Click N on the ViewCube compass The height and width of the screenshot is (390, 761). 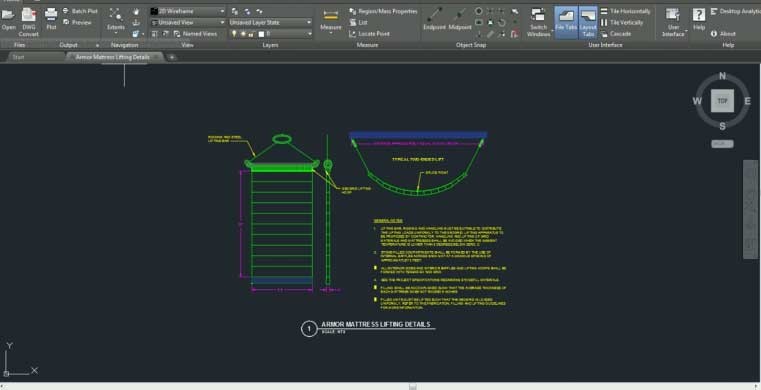click(x=722, y=76)
